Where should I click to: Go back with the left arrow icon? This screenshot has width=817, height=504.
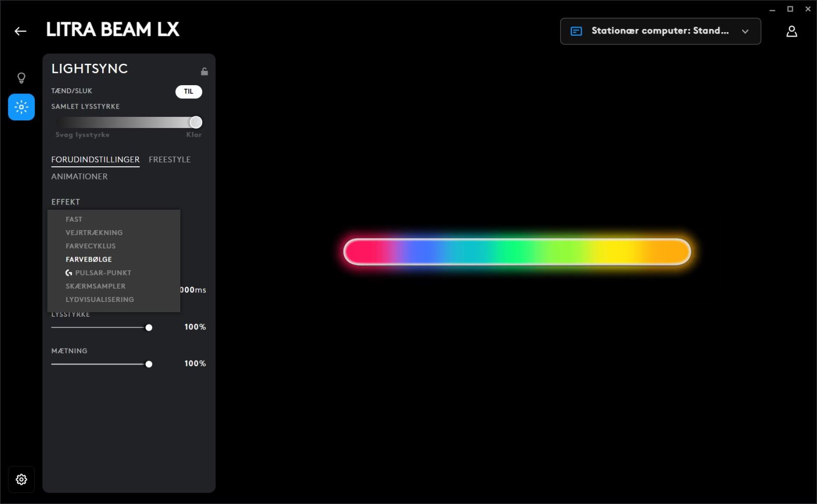tap(20, 31)
